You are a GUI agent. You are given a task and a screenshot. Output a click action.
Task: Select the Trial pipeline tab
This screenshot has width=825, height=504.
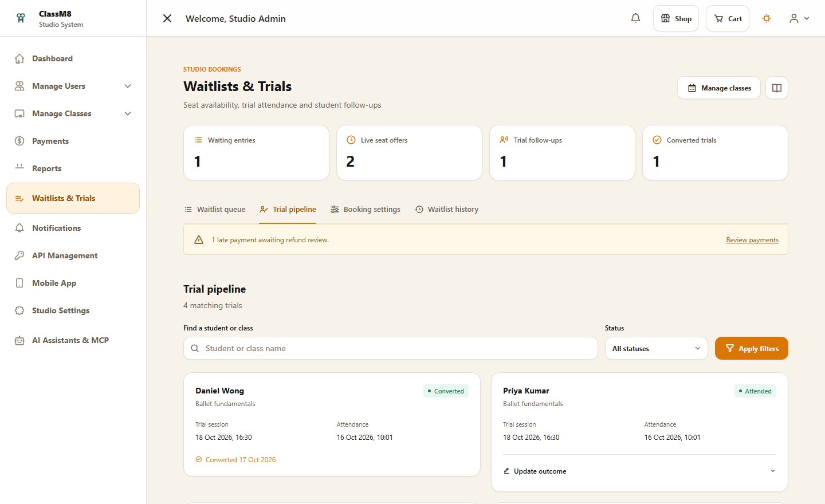[x=288, y=209]
